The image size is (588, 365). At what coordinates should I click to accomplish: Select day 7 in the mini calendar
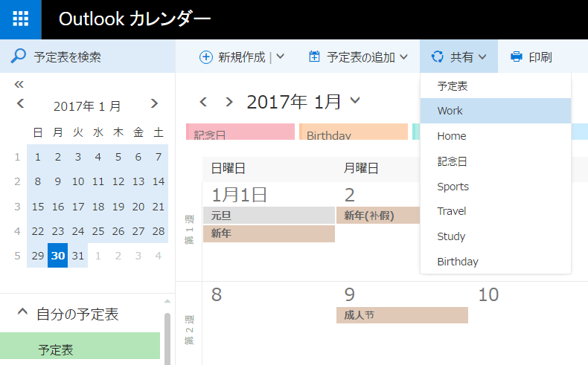(159, 157)
